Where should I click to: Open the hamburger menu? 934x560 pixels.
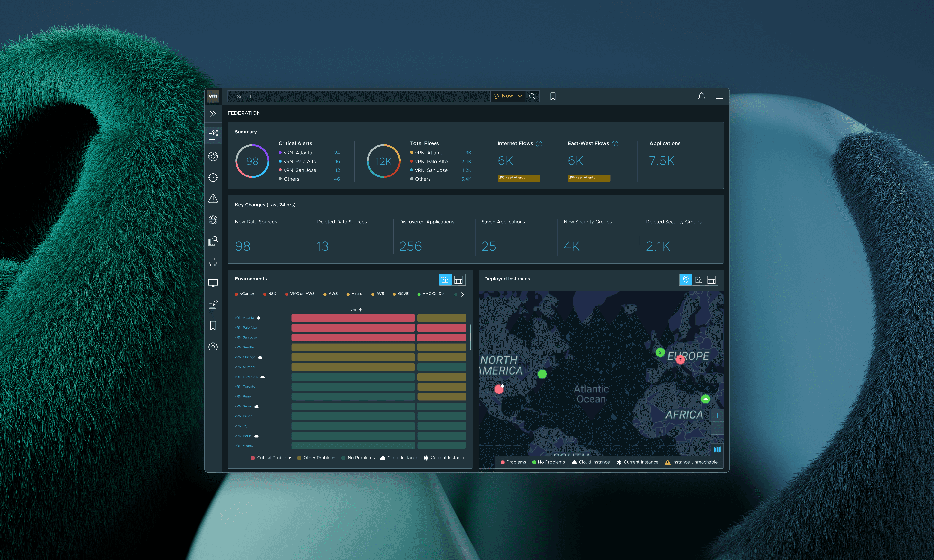(x=719, y=96)
